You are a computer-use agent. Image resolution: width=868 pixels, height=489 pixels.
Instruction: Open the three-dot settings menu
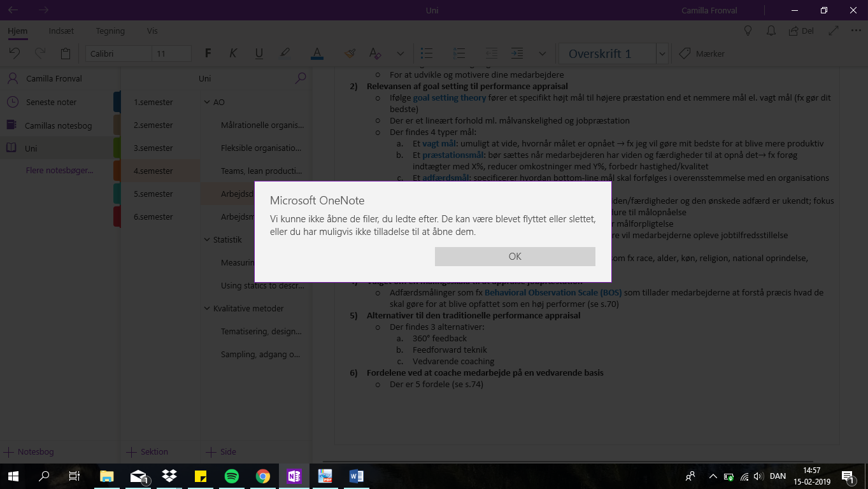point(855,31)
